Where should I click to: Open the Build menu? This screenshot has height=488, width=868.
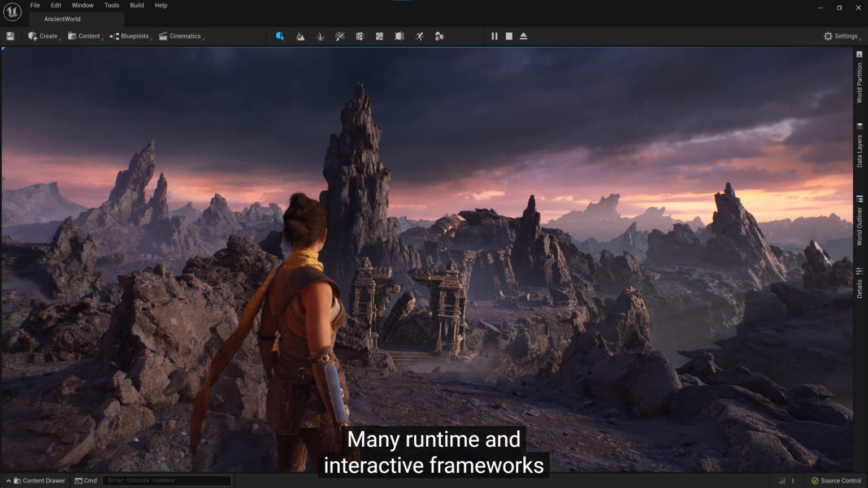click(137, 5)
